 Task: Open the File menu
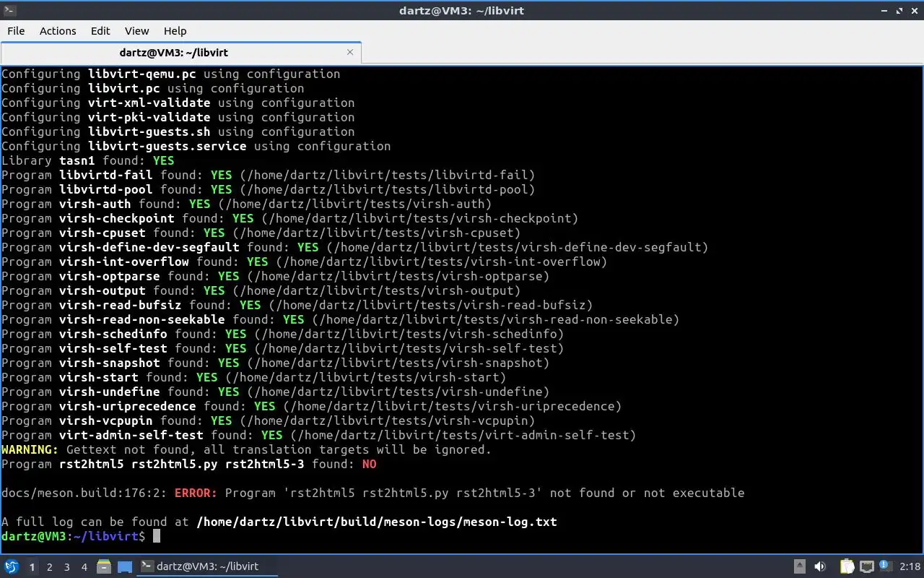[x=16, y=30]
